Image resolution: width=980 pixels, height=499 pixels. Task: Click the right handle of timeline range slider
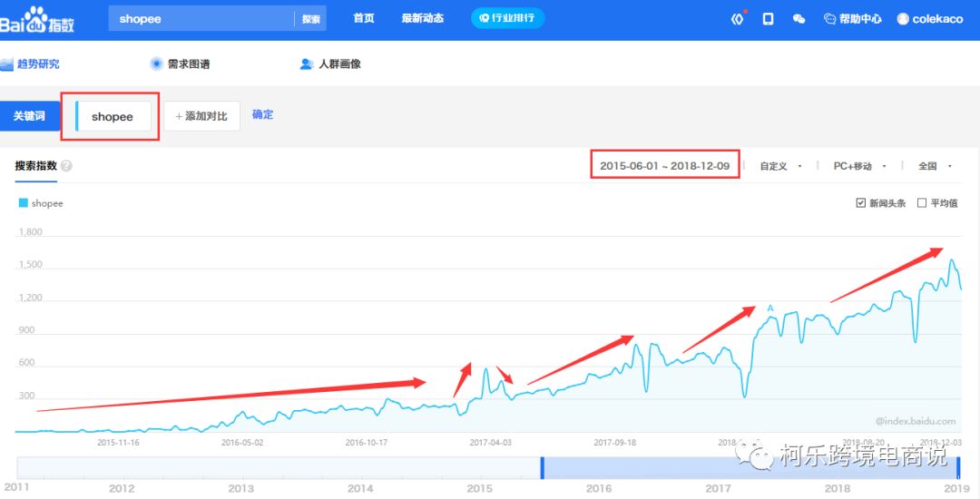point(959,468)
